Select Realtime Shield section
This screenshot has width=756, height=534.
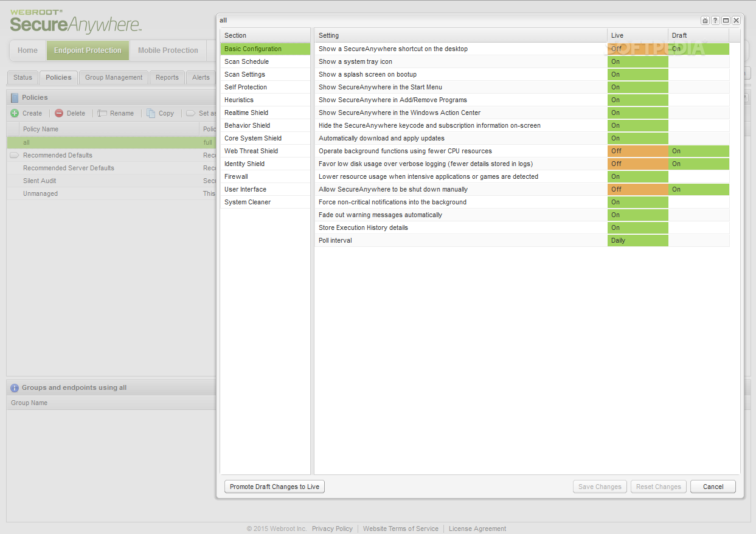[x=265, y=113]
